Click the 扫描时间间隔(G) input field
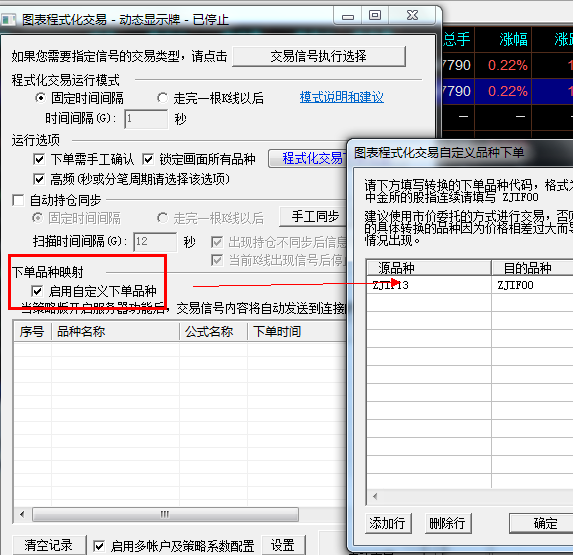The height and width of the screenshot is (555, 573). click(155, 242)
